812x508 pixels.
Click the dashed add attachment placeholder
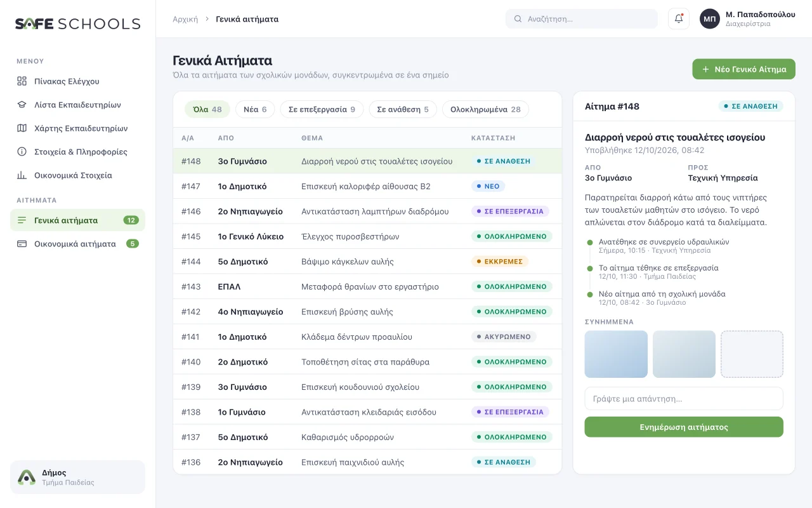[x=752, y=354]
